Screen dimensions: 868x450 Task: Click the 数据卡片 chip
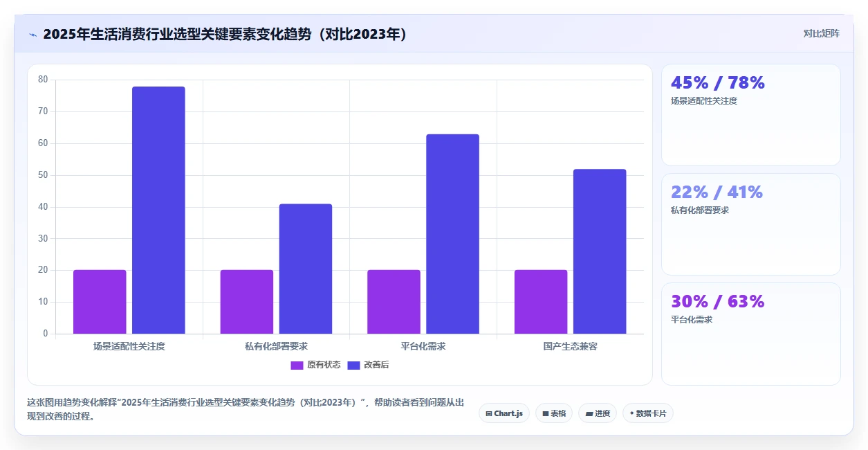click(x=648, y=413)
